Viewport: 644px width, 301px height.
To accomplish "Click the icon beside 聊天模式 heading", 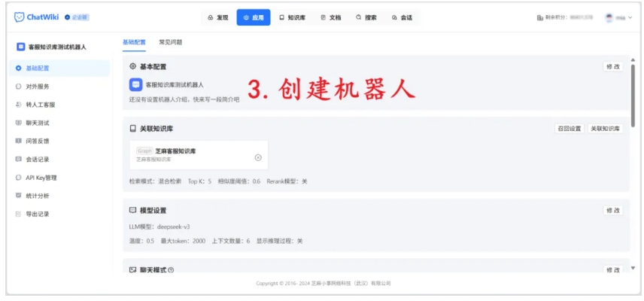I will coord(132,270).
